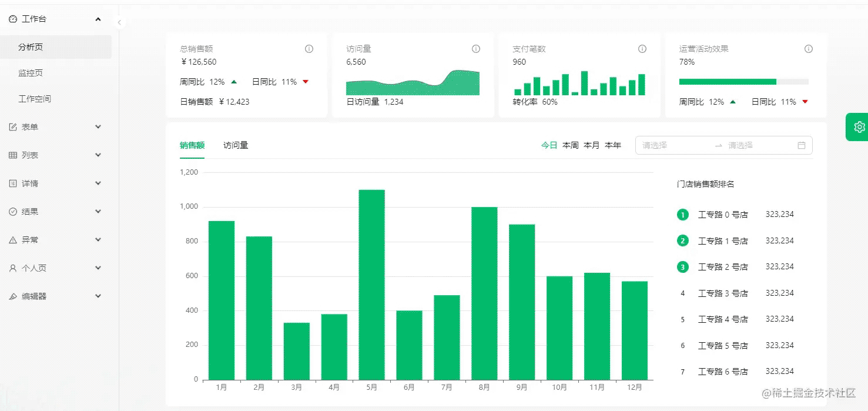Click the 列表 table icon
This screenshot has width=868, height=411.
13,155
